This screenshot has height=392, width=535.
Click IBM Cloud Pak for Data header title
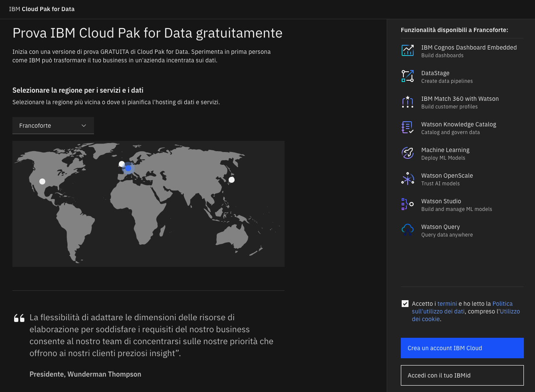pos(41,9)
